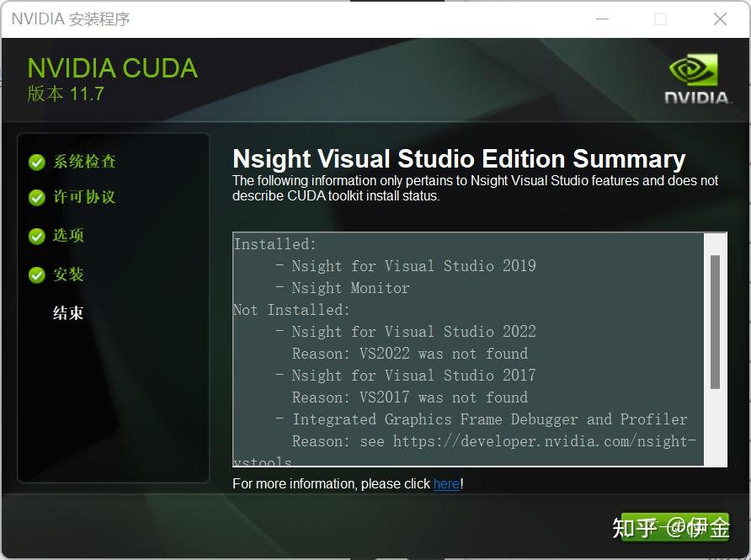This screenshot has height=560, width=751.
Task: Click the window minimize button
Action: [603, 19]
